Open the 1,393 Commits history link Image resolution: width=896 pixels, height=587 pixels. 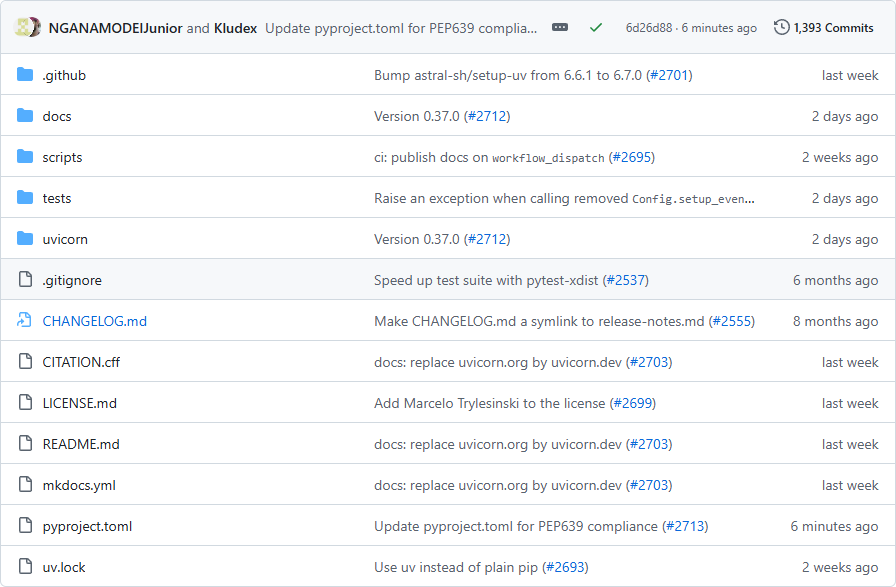point(833,28)
